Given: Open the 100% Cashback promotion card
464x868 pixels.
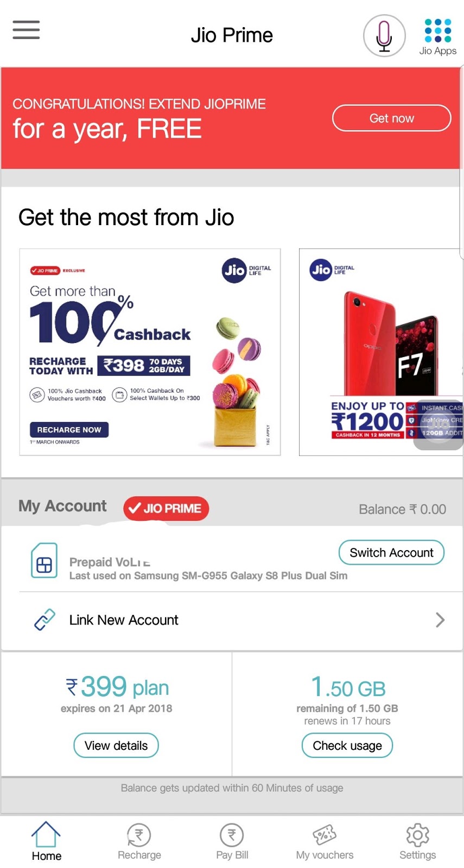Looking at the screenshot, I should (x=150, y=352).
